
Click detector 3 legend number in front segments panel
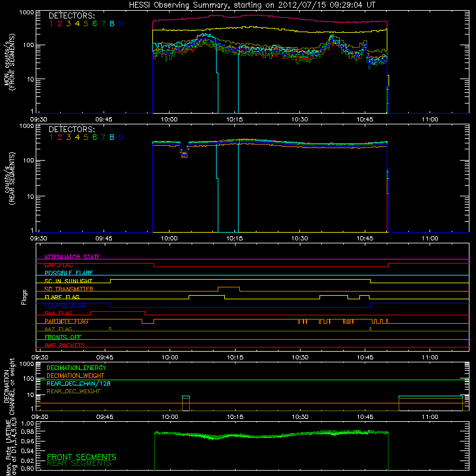click(x=68, y=24)
